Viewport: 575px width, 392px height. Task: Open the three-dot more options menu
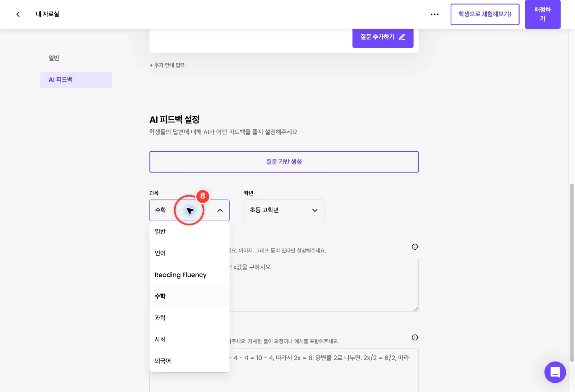point(434,14)
